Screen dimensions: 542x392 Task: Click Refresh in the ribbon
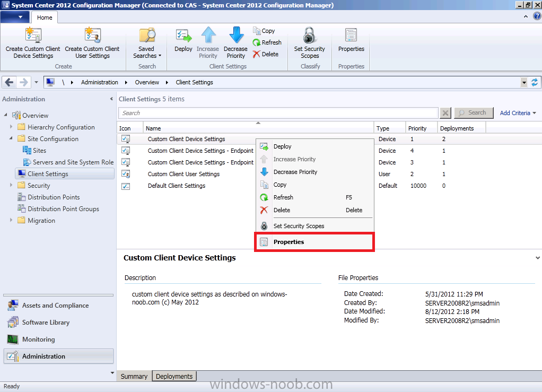[x=267, y=42]
